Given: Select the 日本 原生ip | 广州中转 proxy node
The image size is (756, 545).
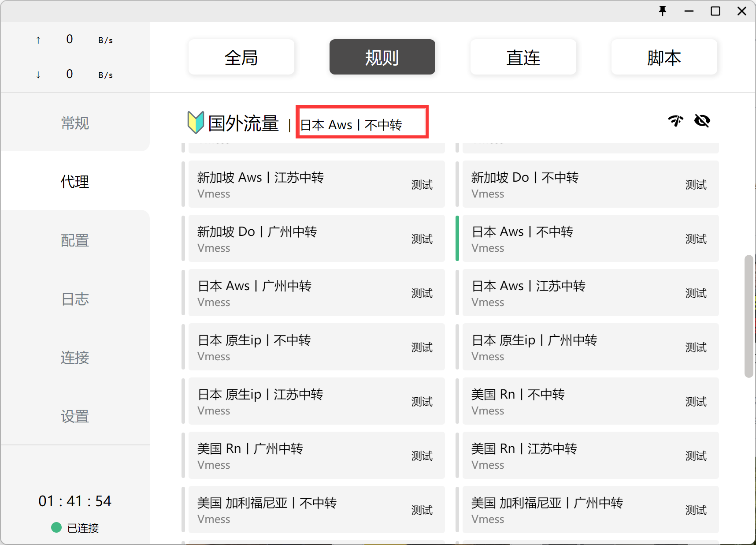Looking at the screenshot, I should [591, 347].
